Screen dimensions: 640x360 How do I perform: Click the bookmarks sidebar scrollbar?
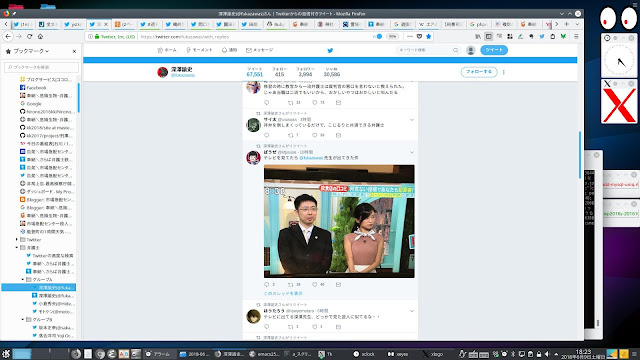pos(78,98)
